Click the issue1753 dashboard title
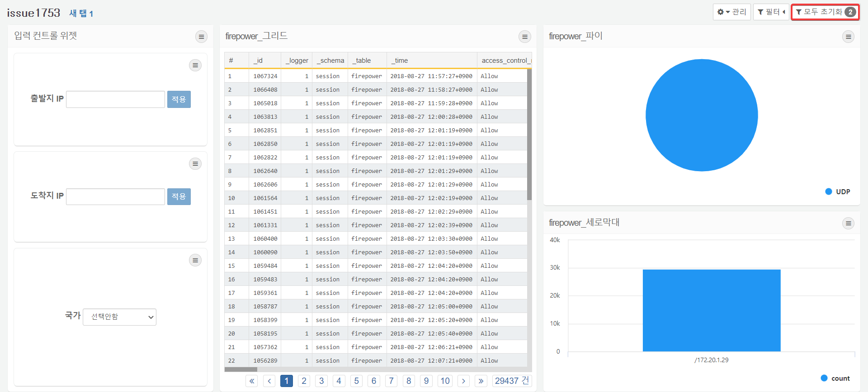868x392 pixels. 34,13
